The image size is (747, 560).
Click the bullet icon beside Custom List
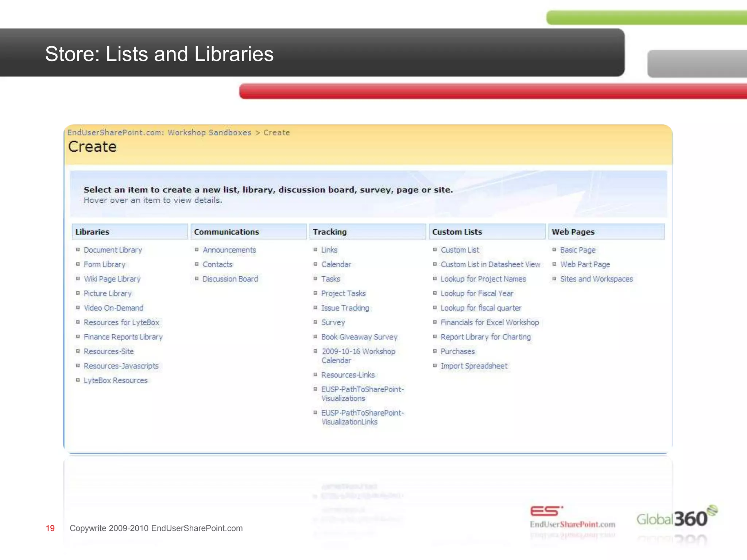click(435, 250)
